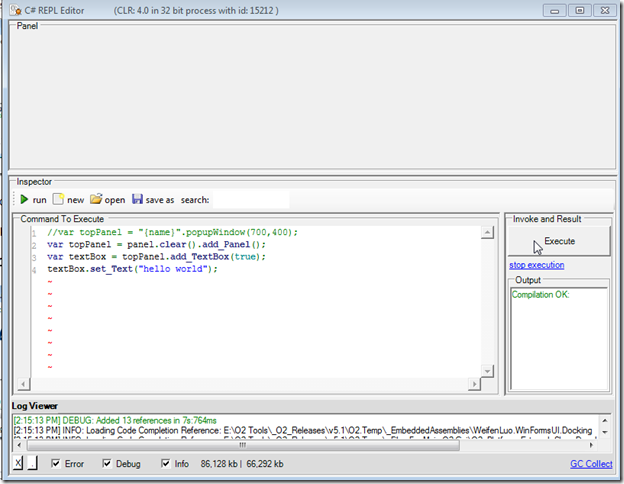Click memory readout '66,292 kb'
Screen dimensions: 624x484
265,464
